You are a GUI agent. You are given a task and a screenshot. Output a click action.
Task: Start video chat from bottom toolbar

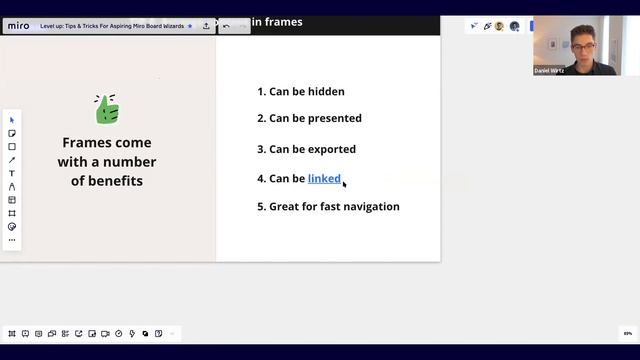click(105, 333)
